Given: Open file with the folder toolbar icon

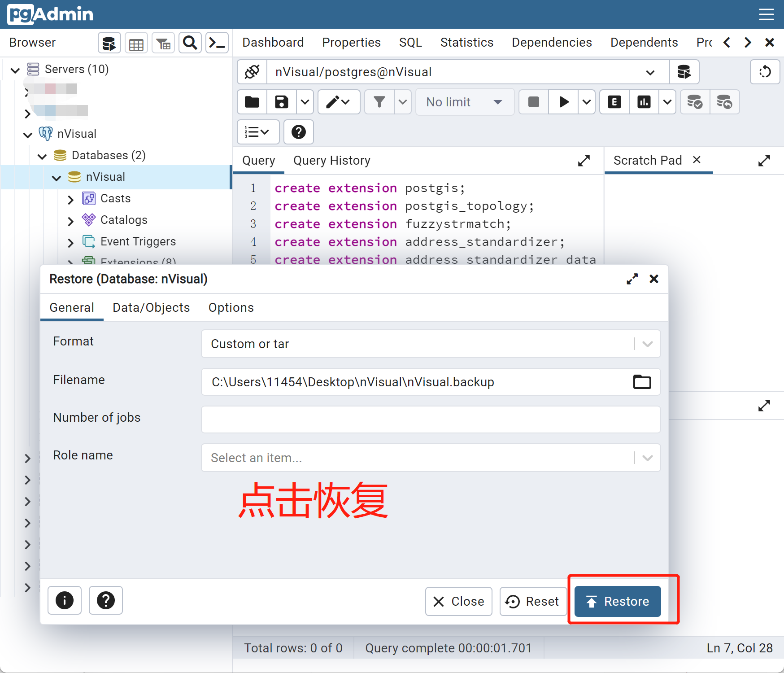Looking at the screenshot, I should (x=252, y=102).
